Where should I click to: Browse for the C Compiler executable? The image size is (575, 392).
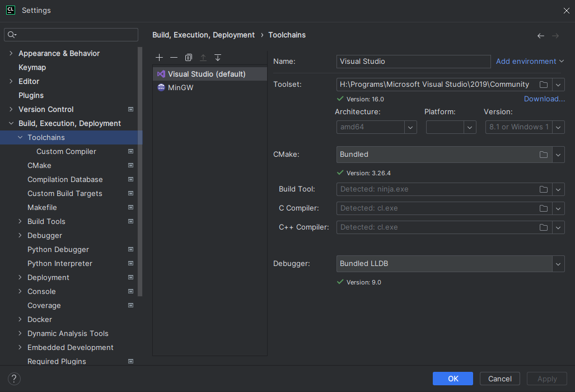click(x=543, y=208)
